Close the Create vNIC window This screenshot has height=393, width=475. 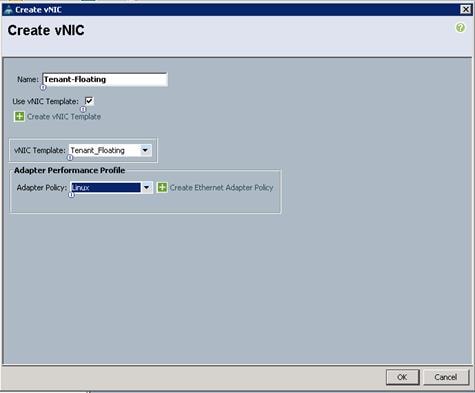point(465,9)
